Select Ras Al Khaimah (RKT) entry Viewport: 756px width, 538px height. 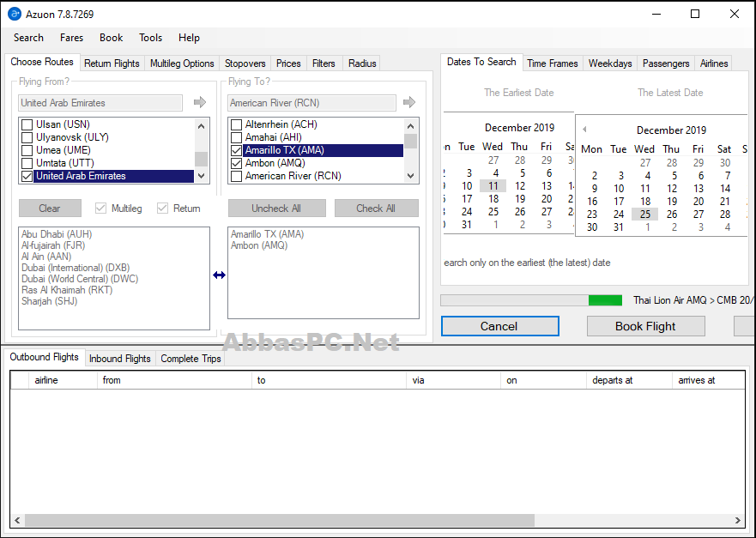[67, 290]
